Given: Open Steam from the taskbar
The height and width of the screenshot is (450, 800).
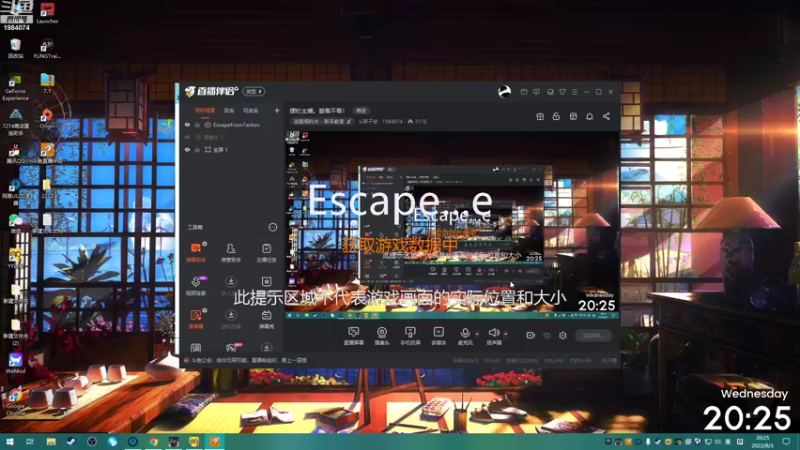Looking at the screenshot, I should click(71, 441).
